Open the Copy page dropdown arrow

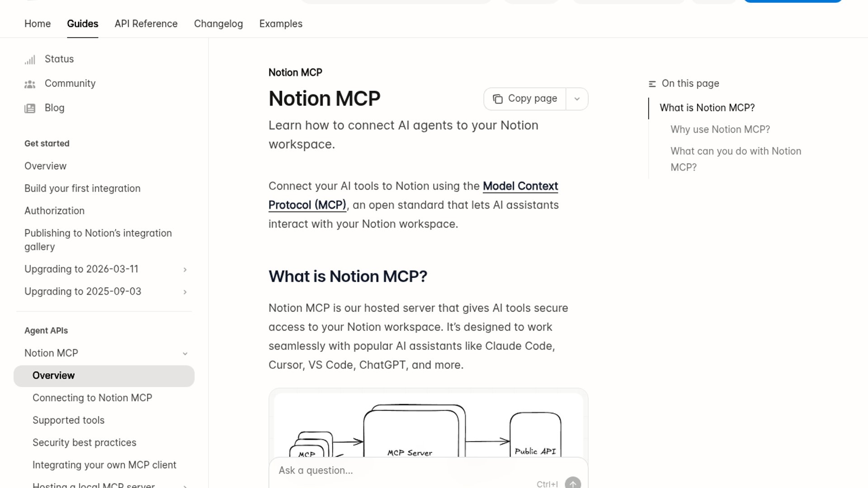pyautogui.click(x=577, y=99)
